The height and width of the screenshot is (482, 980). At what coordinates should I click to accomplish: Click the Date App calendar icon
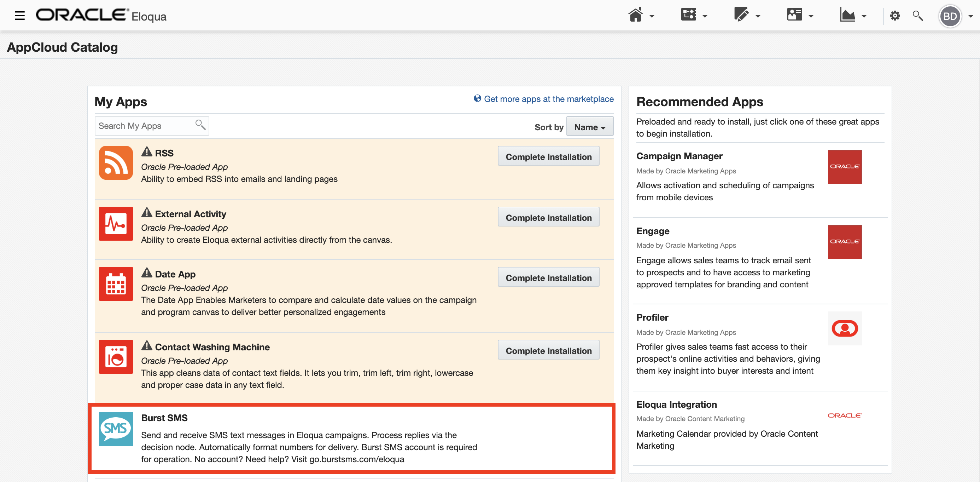116,283
